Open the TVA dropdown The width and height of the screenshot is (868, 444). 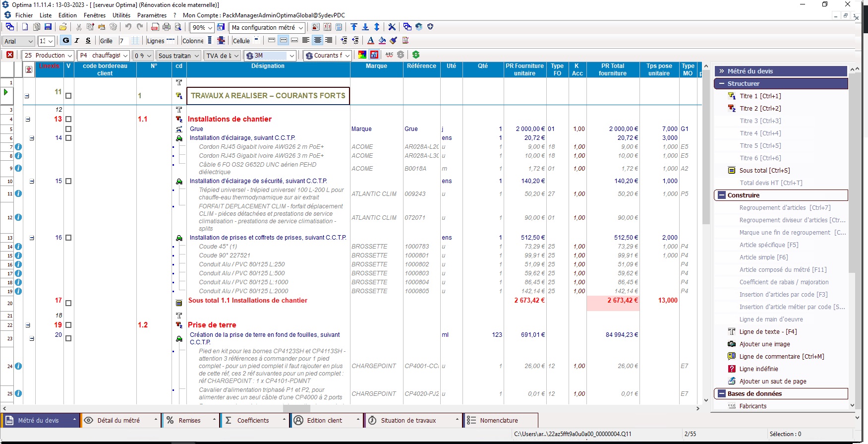point(236,56)
